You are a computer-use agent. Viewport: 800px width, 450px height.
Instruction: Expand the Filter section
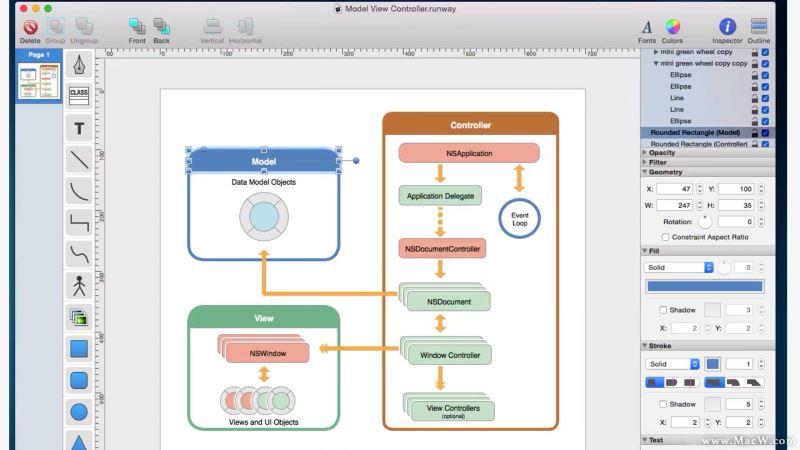point(644,162)
